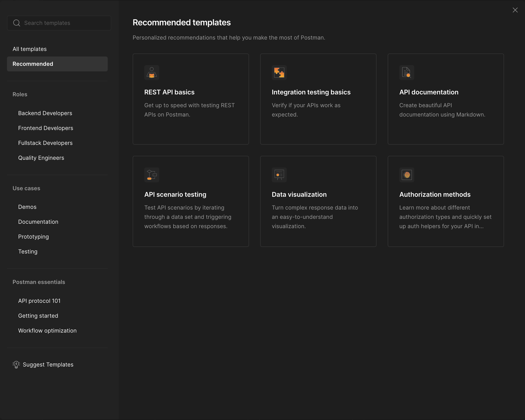Focus the Search templates field
This screenshot has height=420, width=525.
tap(59, 23)
